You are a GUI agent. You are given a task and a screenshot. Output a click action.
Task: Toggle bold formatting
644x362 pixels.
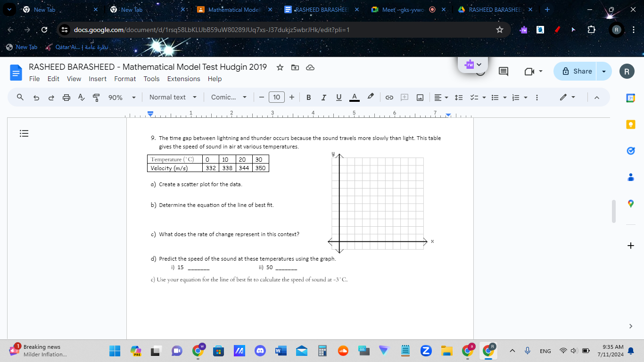point(308,97)
